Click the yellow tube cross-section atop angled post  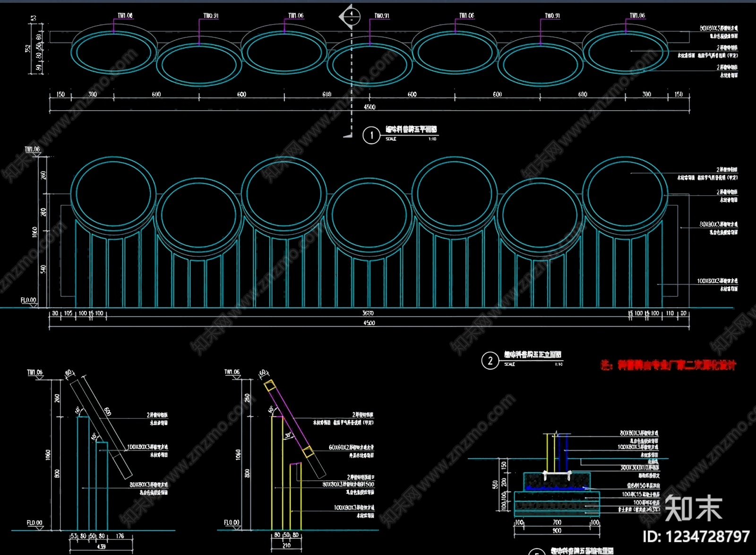pos(269,385)
